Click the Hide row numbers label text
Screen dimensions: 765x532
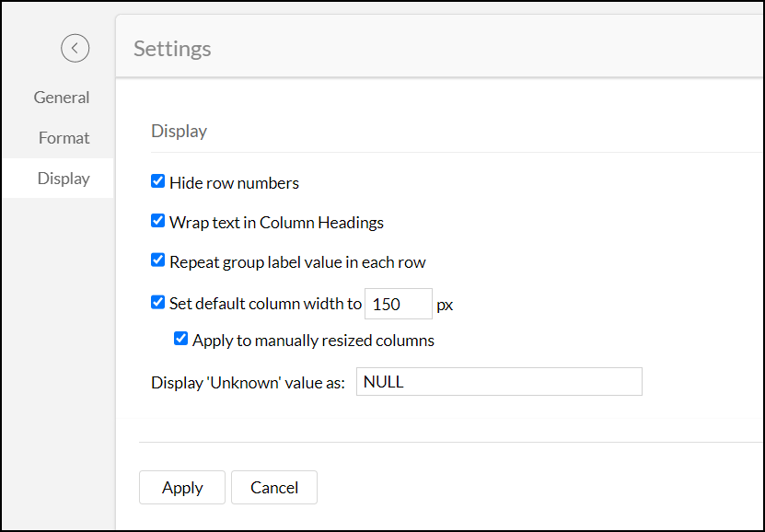(x=234, y=182)
